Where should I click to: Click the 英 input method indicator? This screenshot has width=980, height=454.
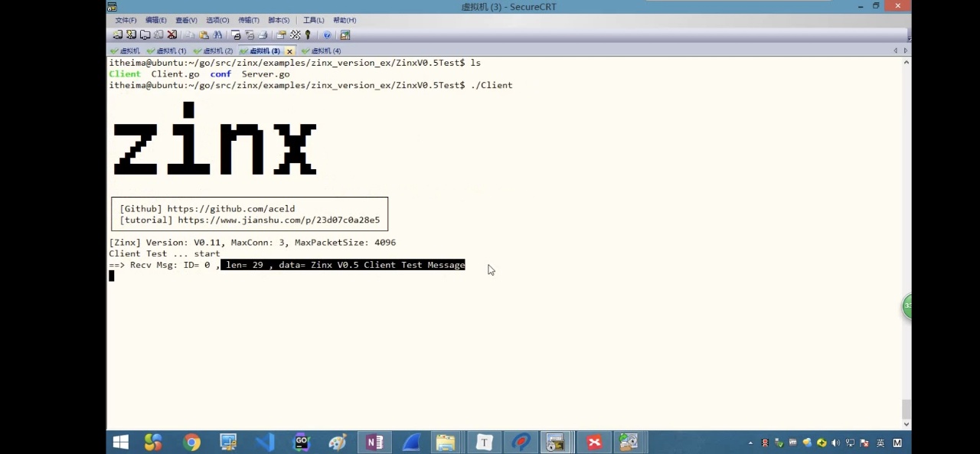click(880, 443)
